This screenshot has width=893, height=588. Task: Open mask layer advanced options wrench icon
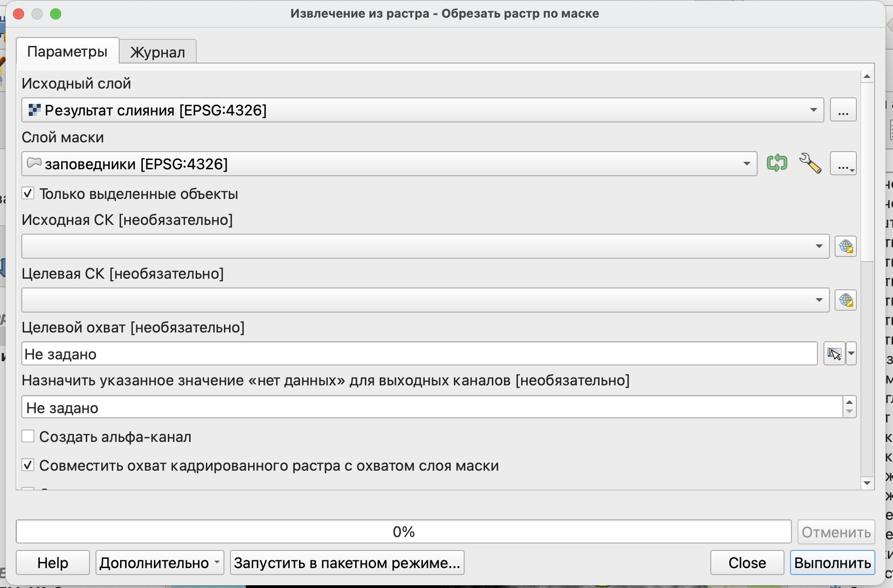click(x=810, y=163)
